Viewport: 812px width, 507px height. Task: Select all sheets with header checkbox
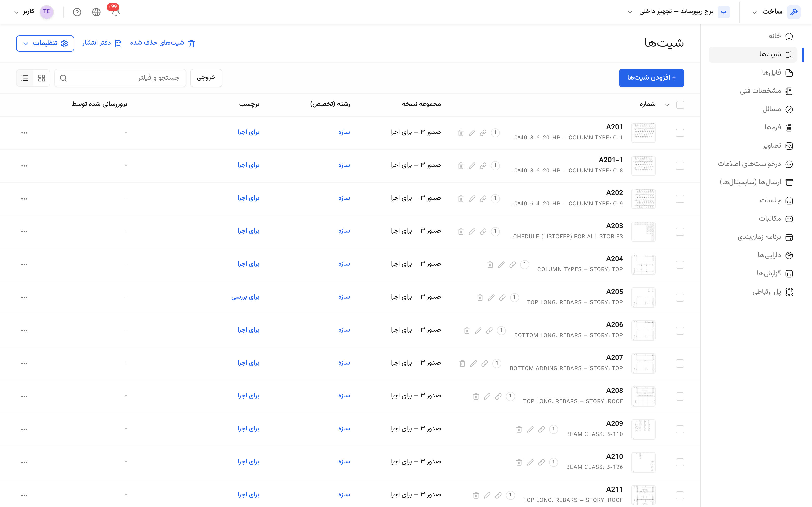pos(680,105)
